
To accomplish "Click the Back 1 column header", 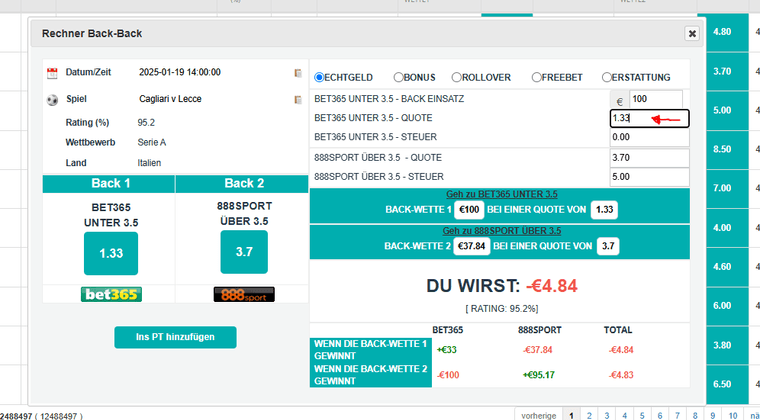I will click(x=109, y=184).
